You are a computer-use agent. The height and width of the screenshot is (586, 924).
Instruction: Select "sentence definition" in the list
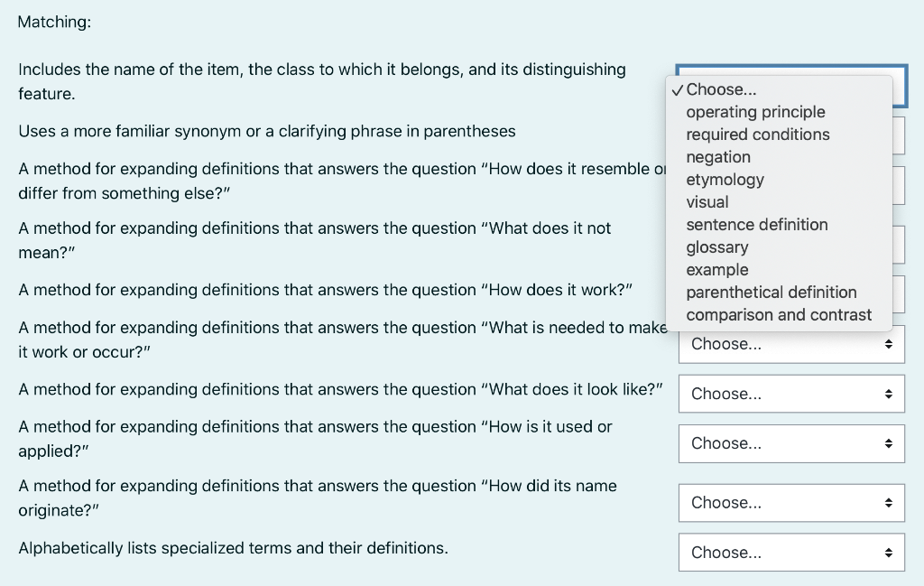[757, 225]
